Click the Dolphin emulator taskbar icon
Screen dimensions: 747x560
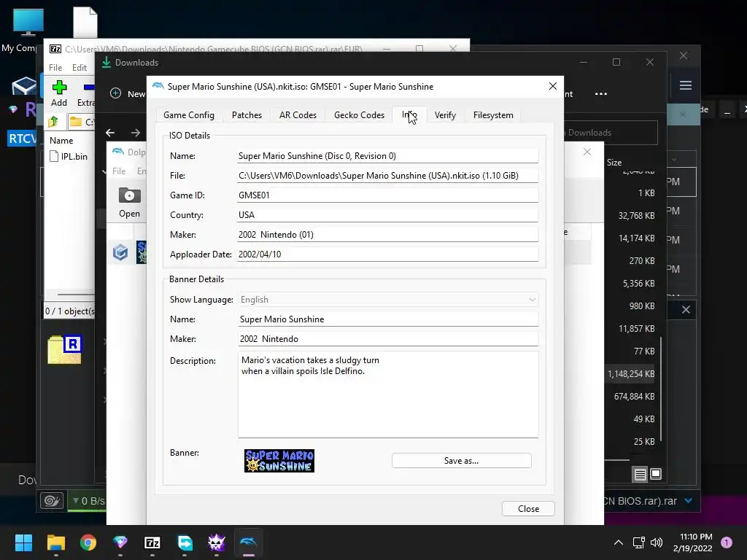tap(249, 542)
